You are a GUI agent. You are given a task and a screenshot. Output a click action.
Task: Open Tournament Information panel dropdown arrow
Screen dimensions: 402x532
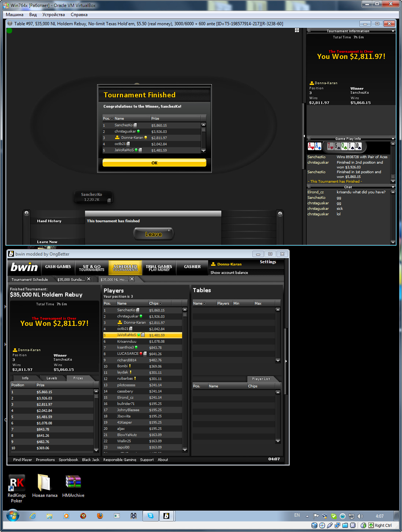[x=393, y=31]
